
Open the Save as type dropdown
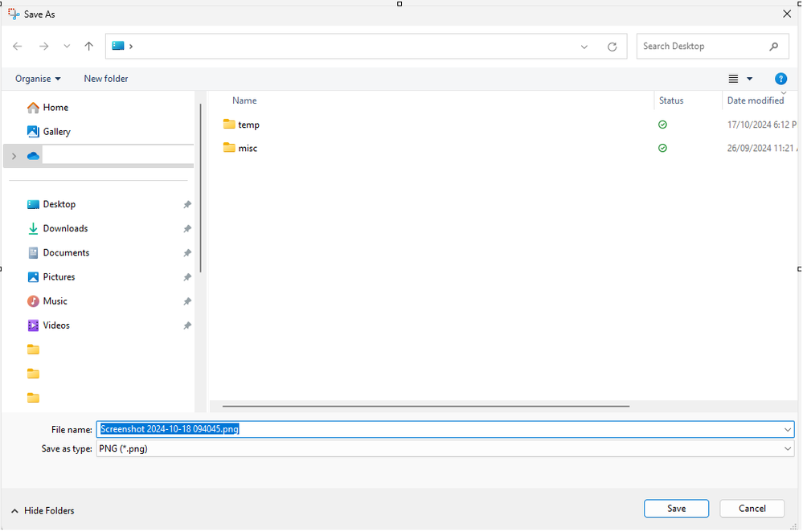(x=445, y=448)
